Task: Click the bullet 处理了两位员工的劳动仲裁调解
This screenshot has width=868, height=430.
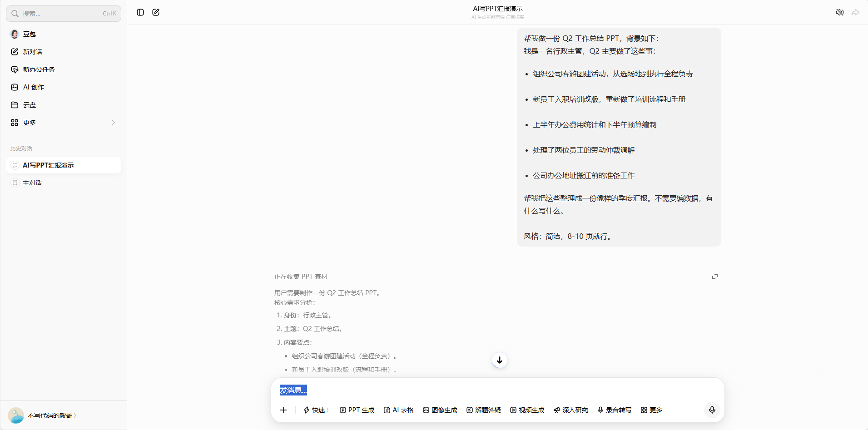Action: point(584,150)
